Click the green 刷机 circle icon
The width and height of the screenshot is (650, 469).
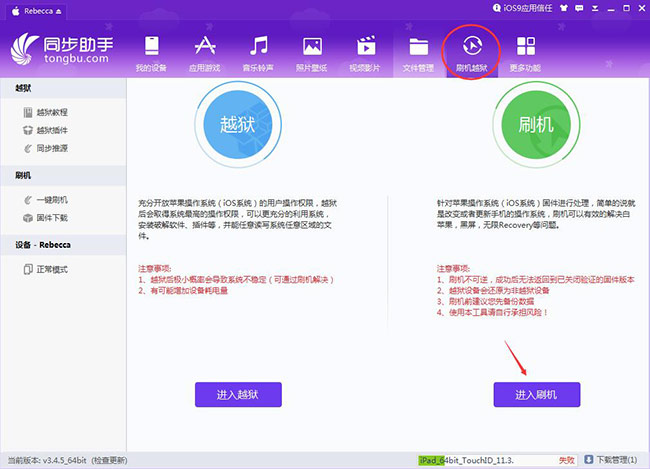click(x=536, y=124)
